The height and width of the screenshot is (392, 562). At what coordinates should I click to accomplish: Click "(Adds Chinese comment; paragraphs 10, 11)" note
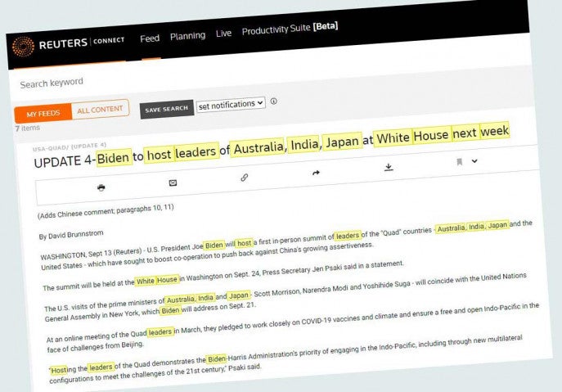coord(106,211)
